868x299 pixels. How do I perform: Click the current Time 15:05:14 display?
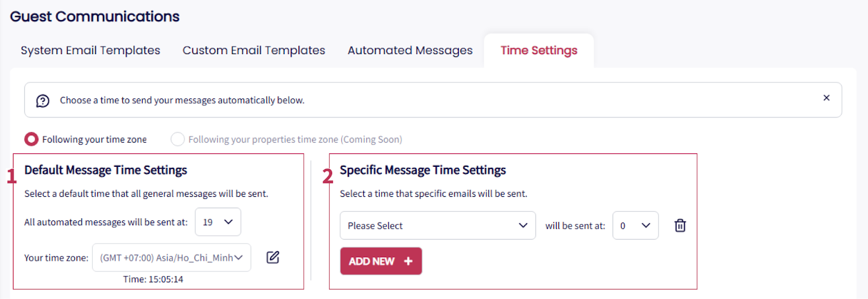[153, 279]
